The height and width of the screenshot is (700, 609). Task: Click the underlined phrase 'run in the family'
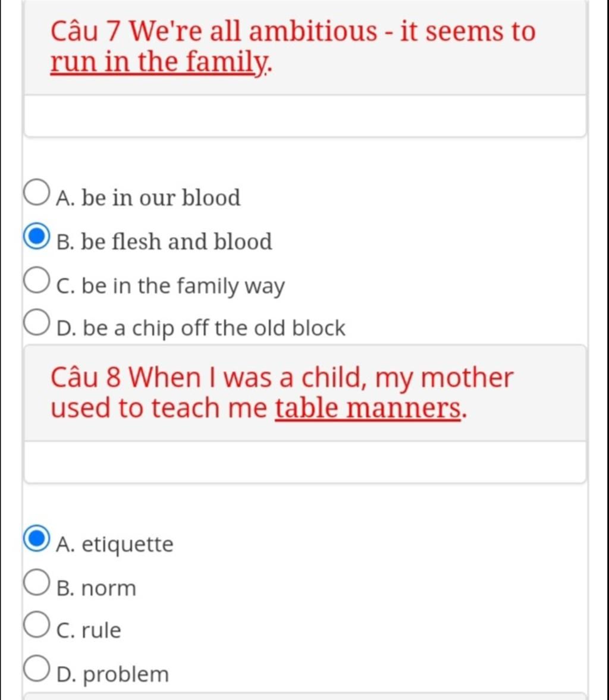(160, 62)
